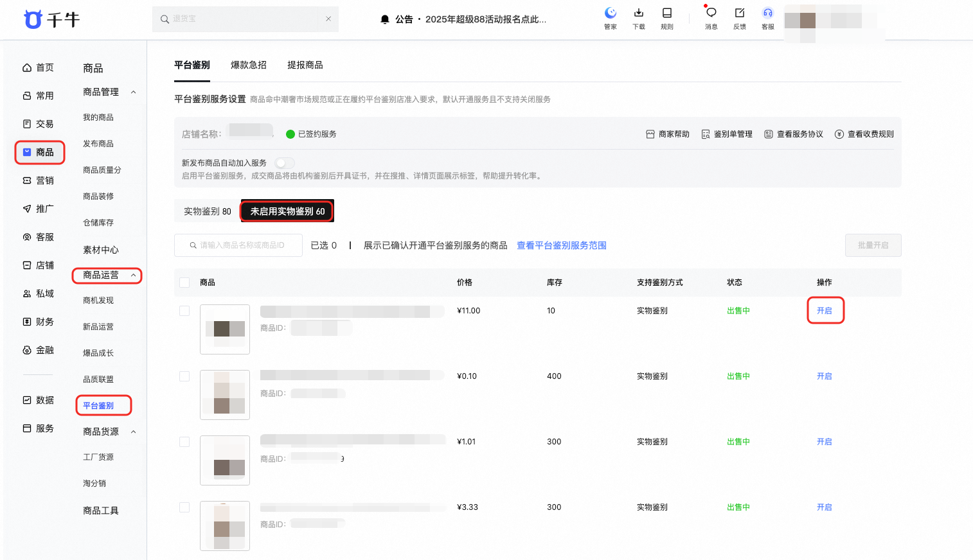Click the 下载 download icon
Image resolution: width=973 pixels, height=560 pixels.
click(x=639, y=18)
